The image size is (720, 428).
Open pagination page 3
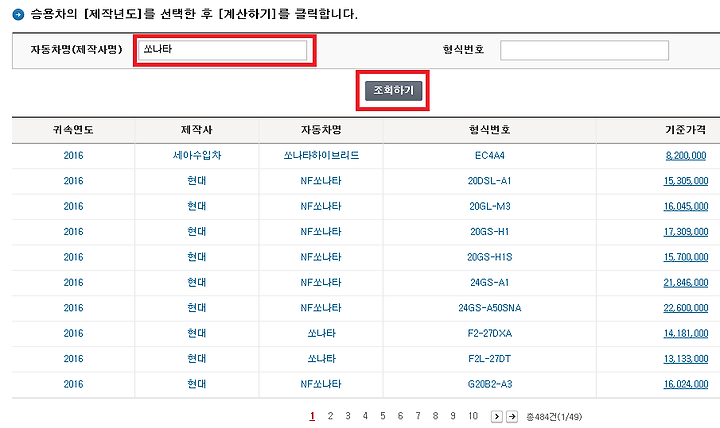[348, 416]
